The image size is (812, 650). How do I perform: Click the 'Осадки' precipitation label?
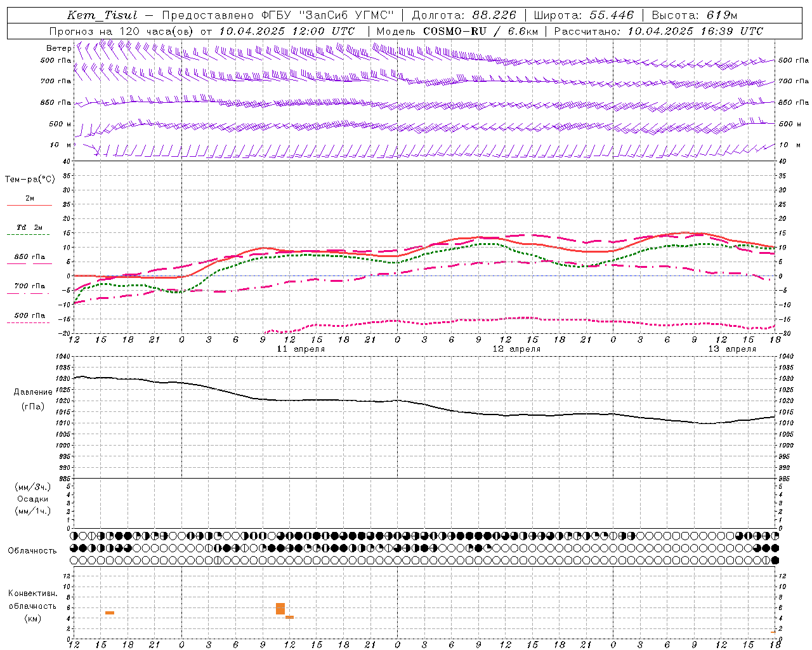pyautogui.click(x=33, y=500)
